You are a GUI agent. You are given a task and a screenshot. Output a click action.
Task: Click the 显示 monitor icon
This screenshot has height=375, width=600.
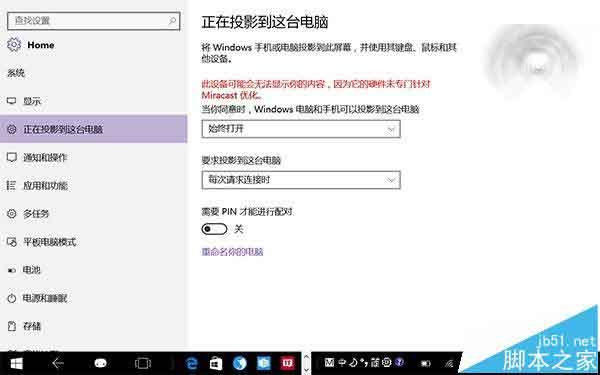point(11,101)
